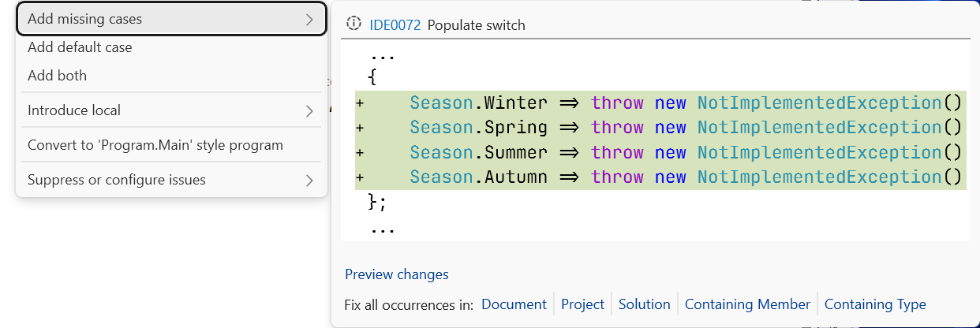
Task: Expand Suppress or configure issues arrow
Action: [x=309, y=180]
